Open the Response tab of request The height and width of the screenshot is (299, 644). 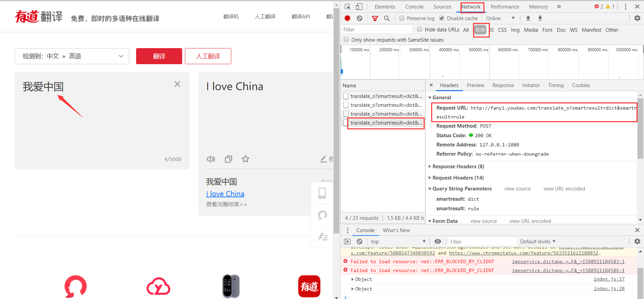pyautogui.click(x=503, y=85)
